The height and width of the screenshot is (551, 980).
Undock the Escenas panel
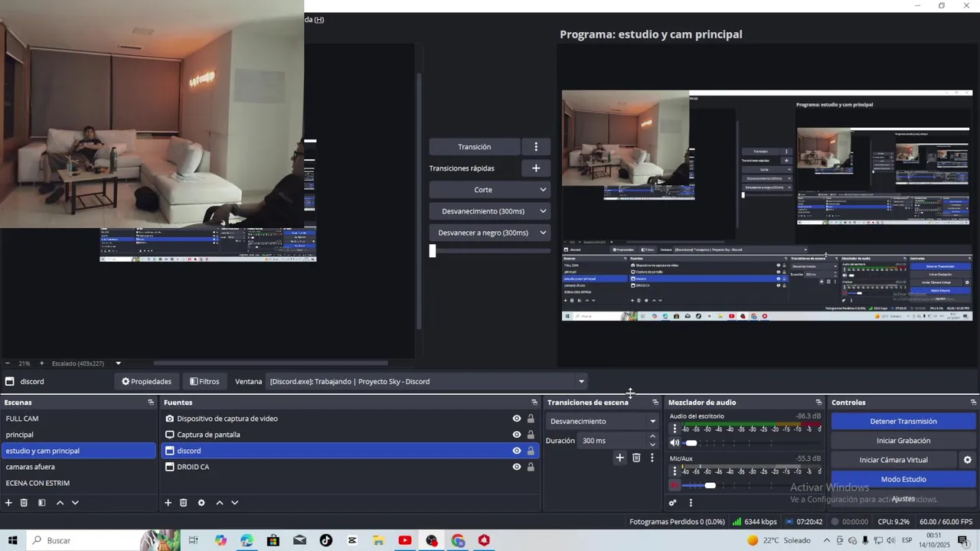coord(151,403)
